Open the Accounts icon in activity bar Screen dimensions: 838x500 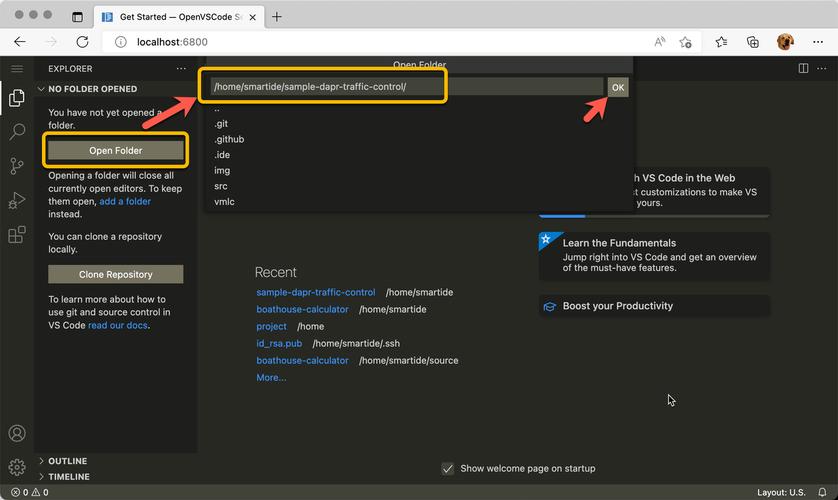coord(17,434)
